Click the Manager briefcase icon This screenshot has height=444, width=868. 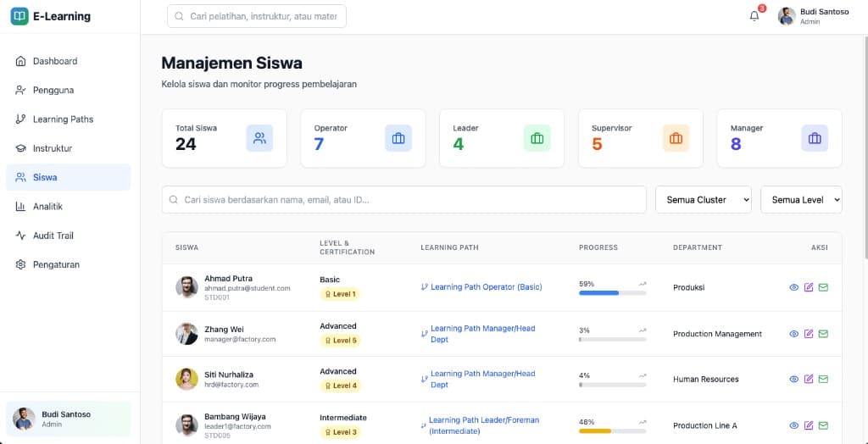815,138
